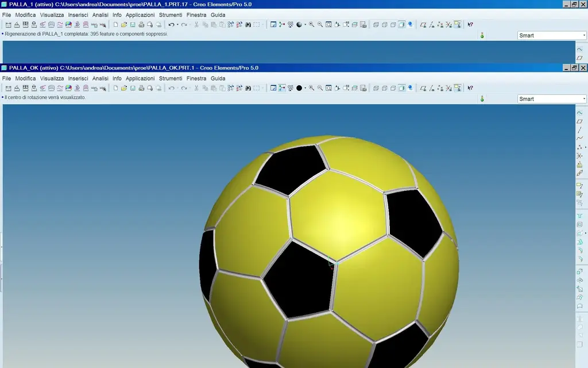Expand undo history arrow in PALLA_1 toolbar
The width and height of the screenshot is (588, 368).
point(177,24)
